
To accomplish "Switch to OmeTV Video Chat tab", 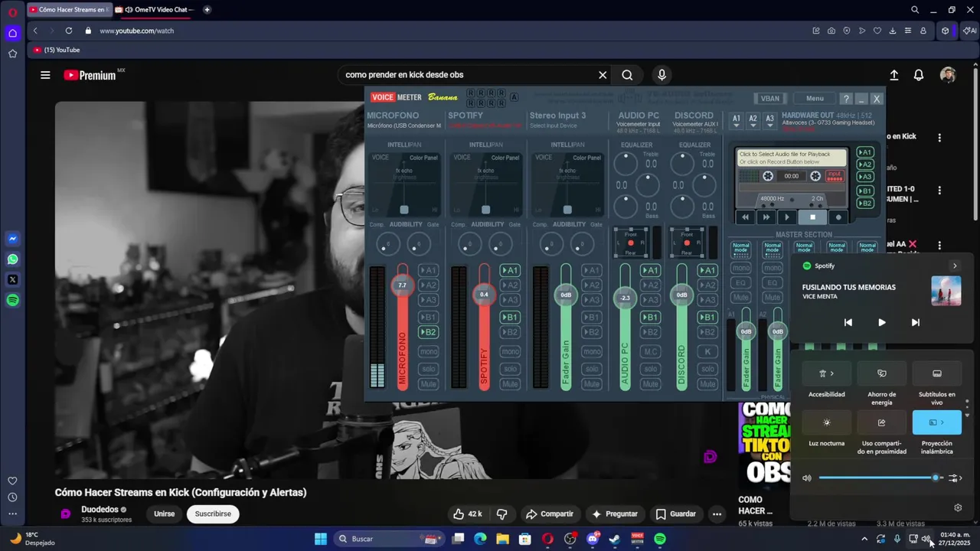I will [155, 9].
